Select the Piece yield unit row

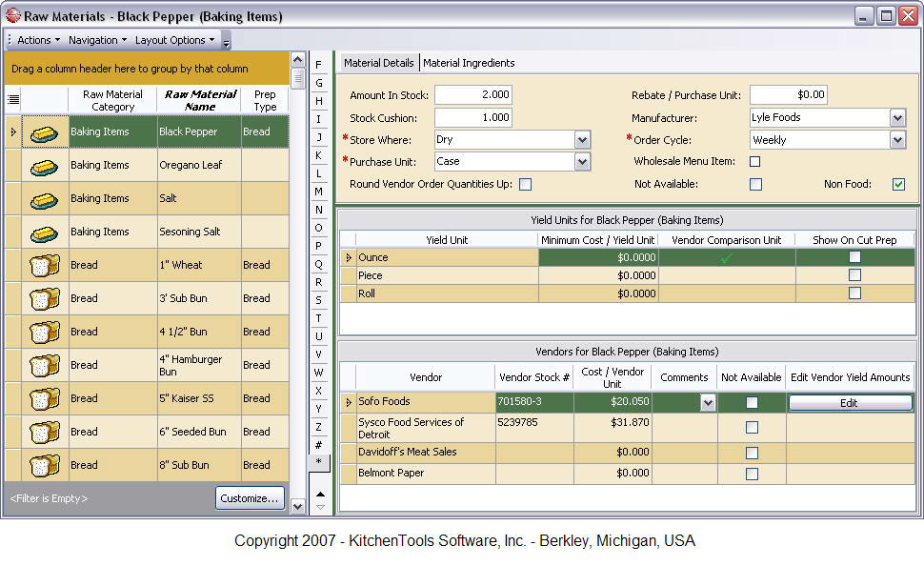(x=627, y=275)
